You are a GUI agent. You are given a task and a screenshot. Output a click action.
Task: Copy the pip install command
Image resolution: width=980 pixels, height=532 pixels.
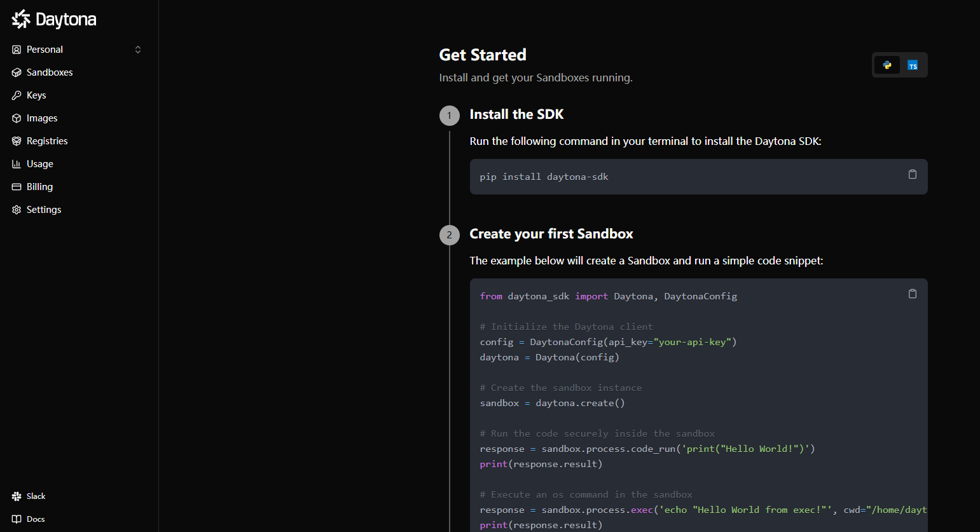(x=912, y=174)
